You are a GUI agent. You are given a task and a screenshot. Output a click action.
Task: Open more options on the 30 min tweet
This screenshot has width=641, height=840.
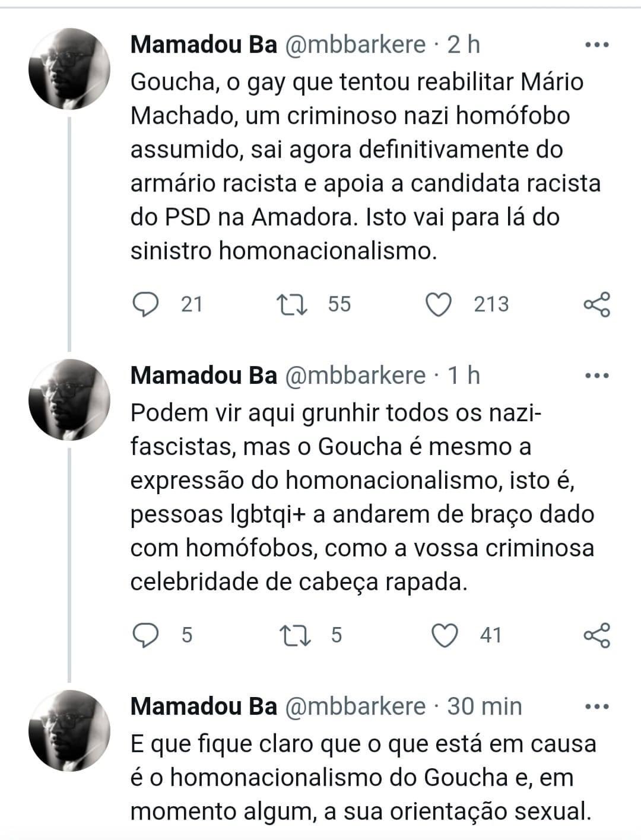click(596, 707)
